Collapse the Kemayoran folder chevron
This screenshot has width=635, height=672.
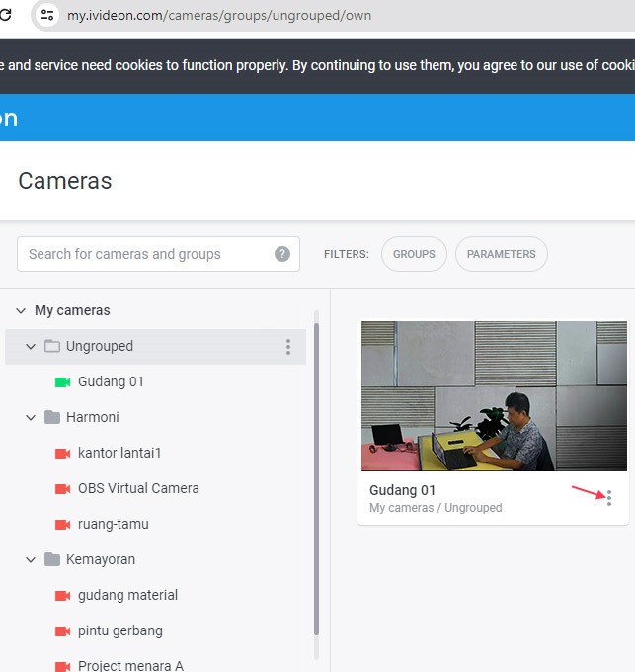click(31, 559)
